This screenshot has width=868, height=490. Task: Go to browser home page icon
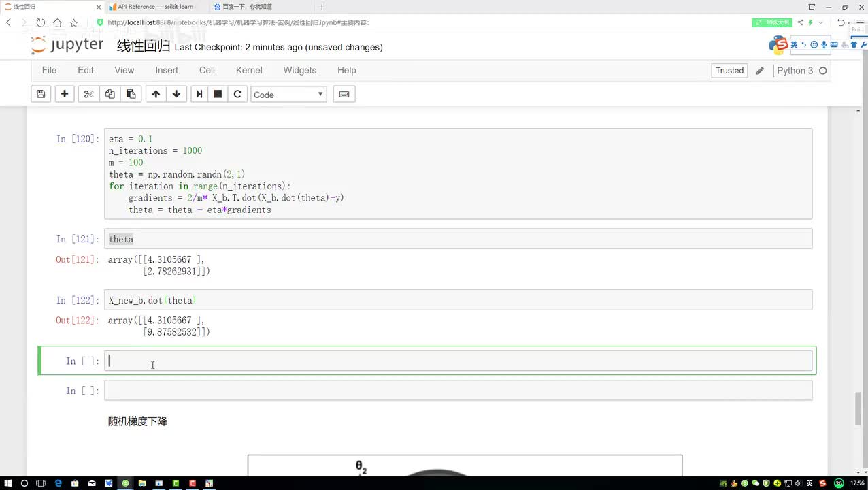click(x=57, y=22)
